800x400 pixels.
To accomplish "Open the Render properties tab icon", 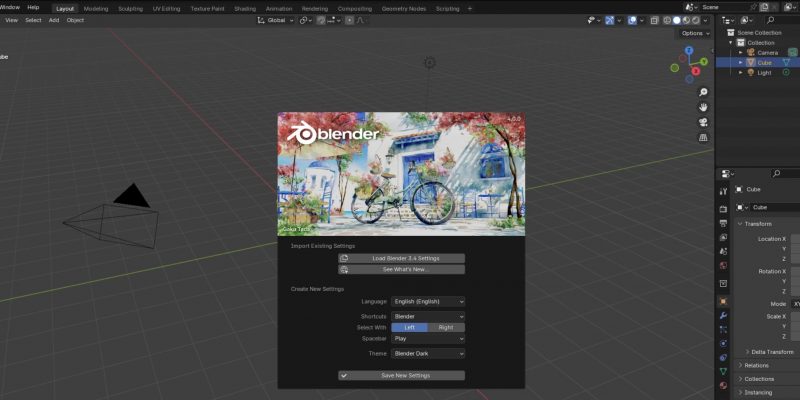I will pyautogui.click(x=723, y=209).
